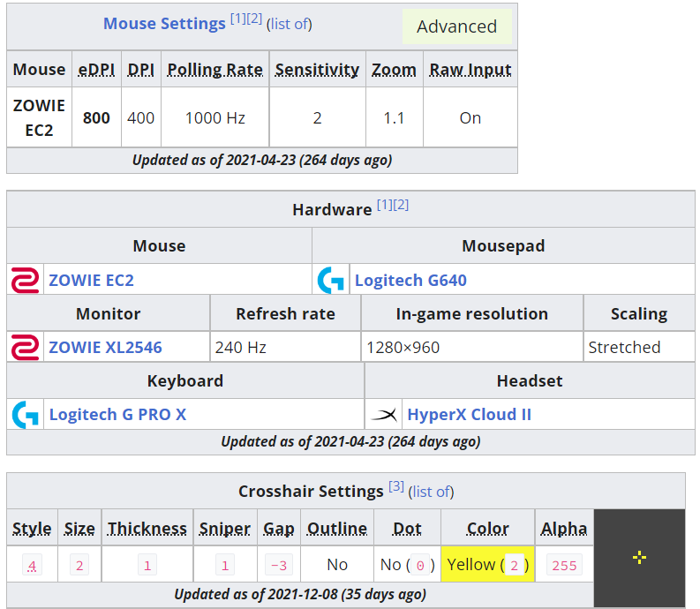700x609 pixels.
Task: Click the Yellow color cell
Action: click(x=487, y=564)
